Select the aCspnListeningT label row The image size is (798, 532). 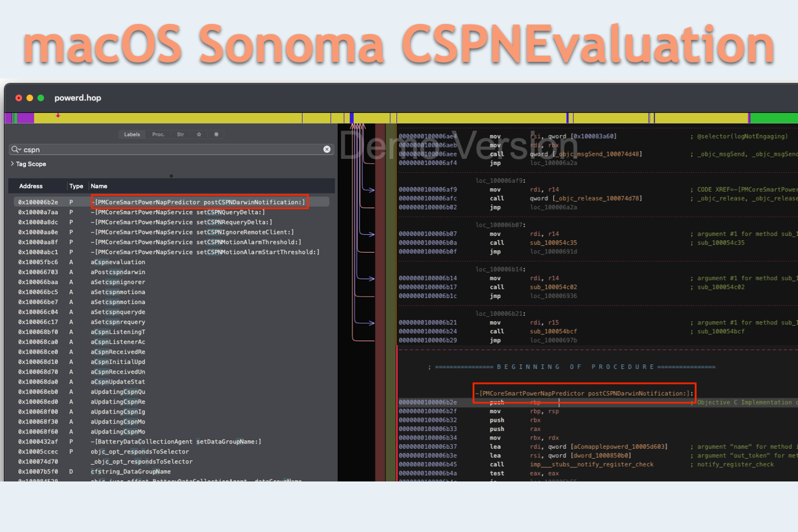[x=172, y=332]
